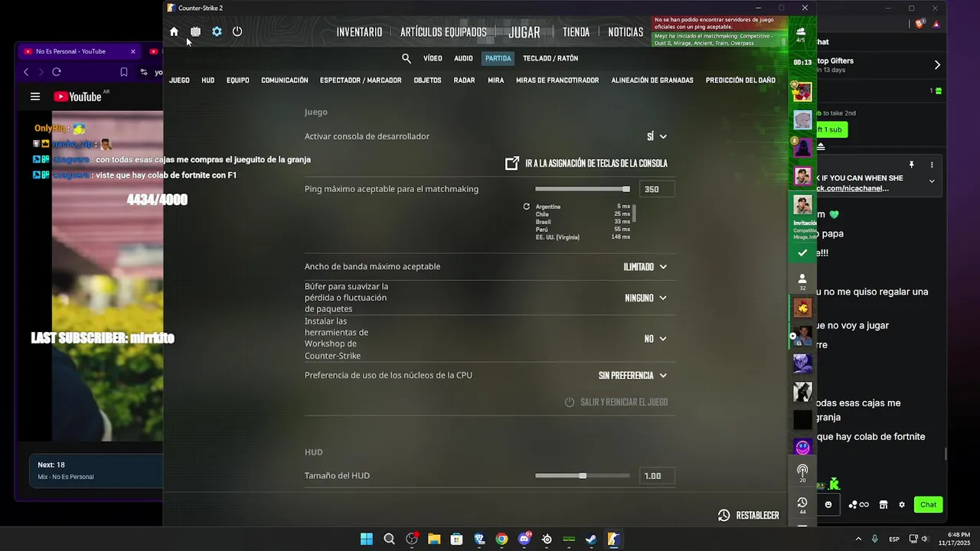The height and width of the screenshot is (551, 980).
Task: Reload the YouTube browser page
Action: pyautogui.click(x=57, y=72)
